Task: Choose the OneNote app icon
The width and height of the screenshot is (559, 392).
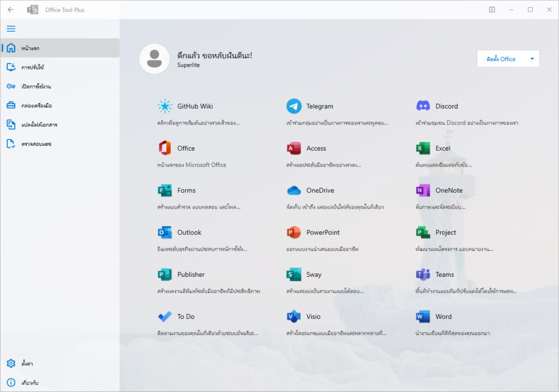Action: click(x=423, y=190)
